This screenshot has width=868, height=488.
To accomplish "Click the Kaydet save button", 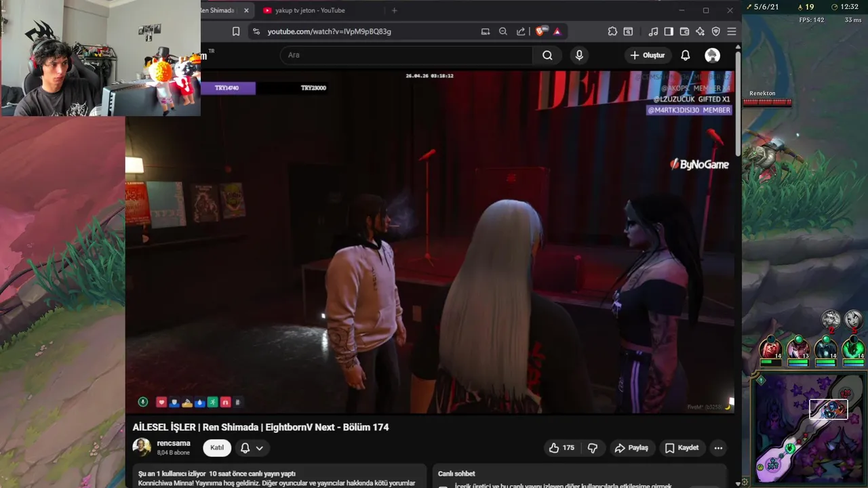I will pyautogui.click(x=682, y=447).
